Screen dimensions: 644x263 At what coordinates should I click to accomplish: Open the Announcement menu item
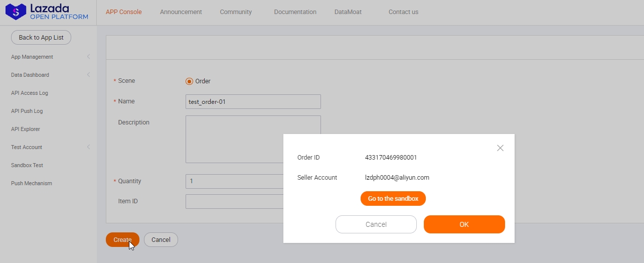click(x=181, y=12)
